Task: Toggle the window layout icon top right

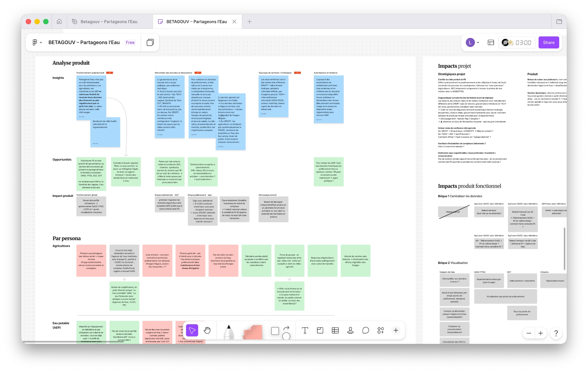Action: [559, 21]
